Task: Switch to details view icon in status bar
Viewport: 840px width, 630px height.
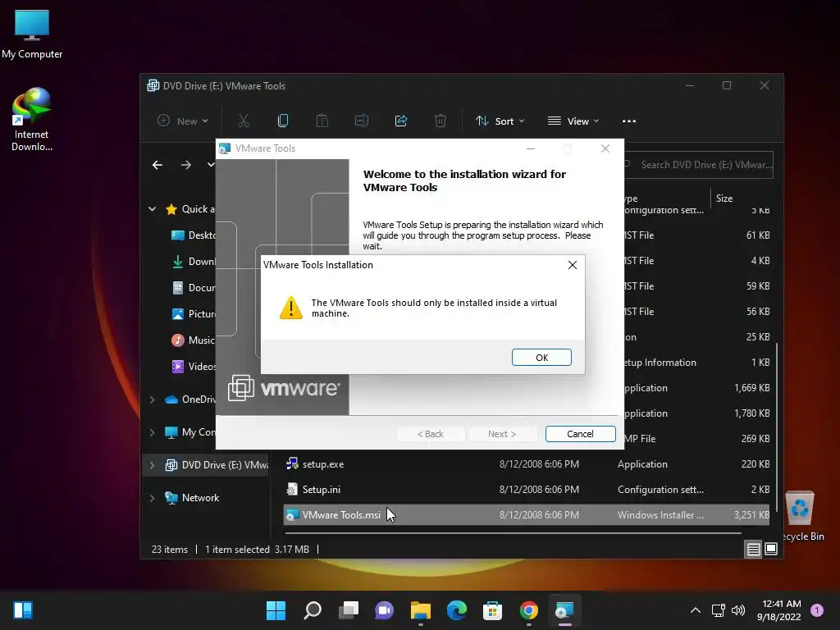Action: click(753, 549)
